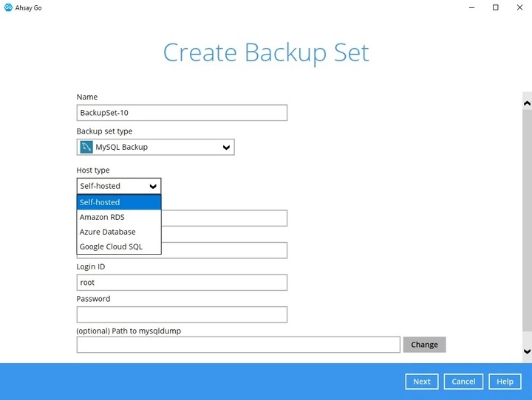This screenshot has height=400, width=532.
Task: Close the Ahsay Go window
Action: pos(519,7)
